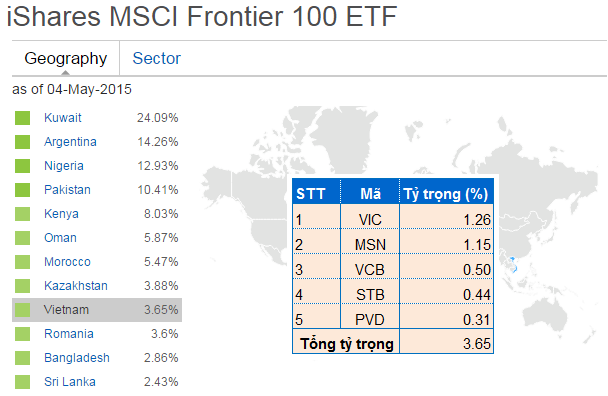Select Pakistan in the country list
This screenshot has height=396, width=608.
(x=67, y=190)
